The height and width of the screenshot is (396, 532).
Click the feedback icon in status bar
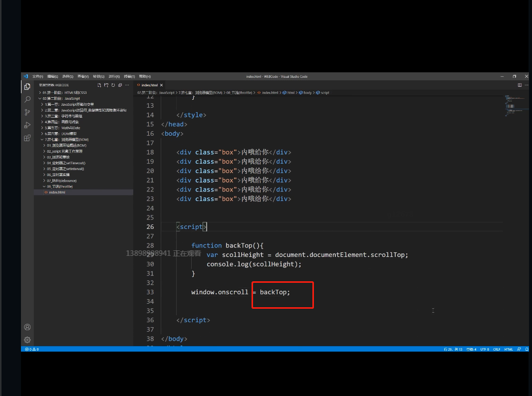[x=519, y=349]
